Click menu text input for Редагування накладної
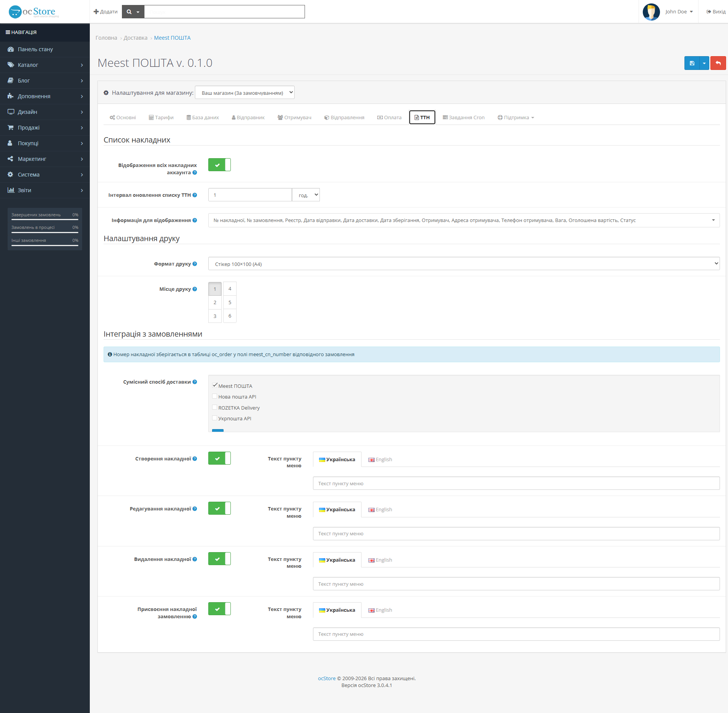 [x=516, y=534]
